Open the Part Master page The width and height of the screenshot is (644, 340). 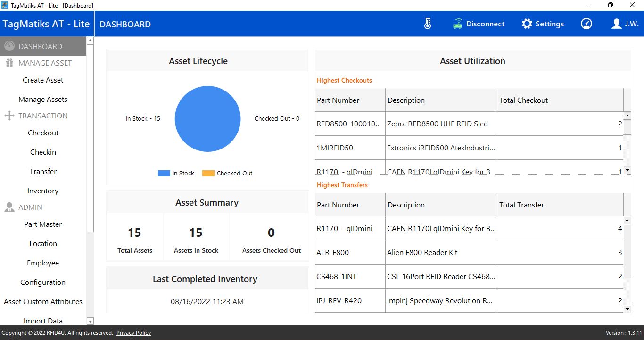[43, 224]
